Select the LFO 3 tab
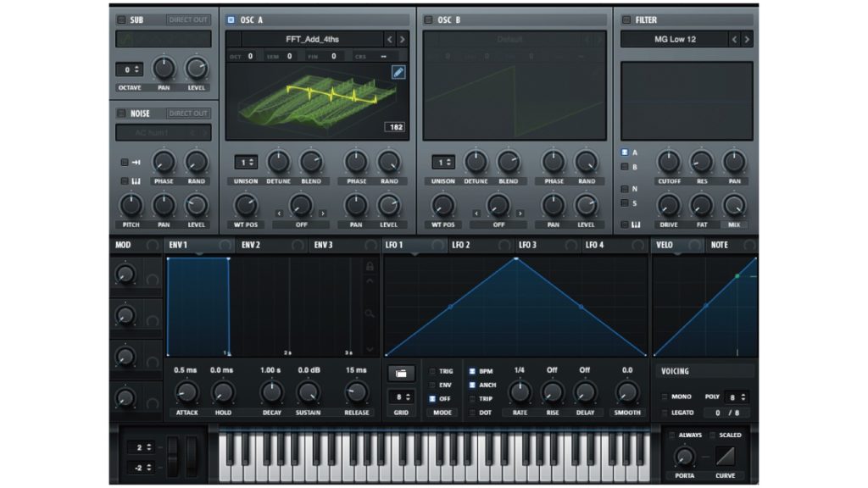Screen dimensions: 868x488 pyautogui.click(x=528, y=245)
